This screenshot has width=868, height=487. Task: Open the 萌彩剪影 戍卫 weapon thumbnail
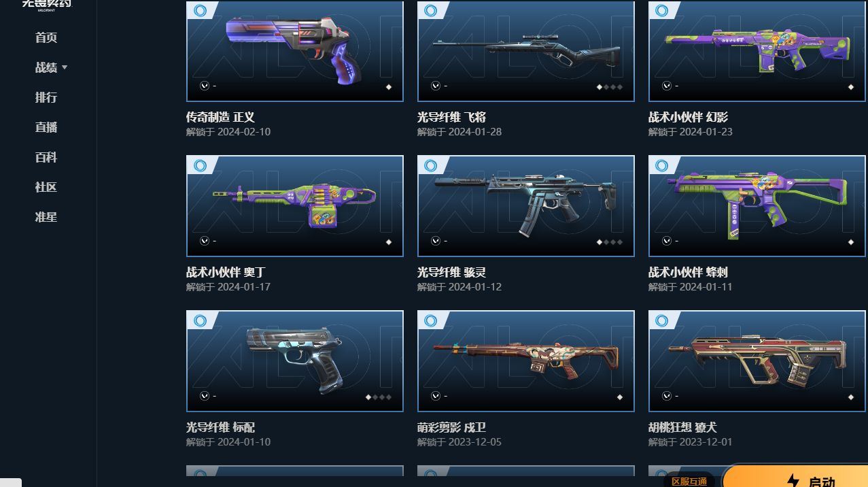tap(526, 361)
